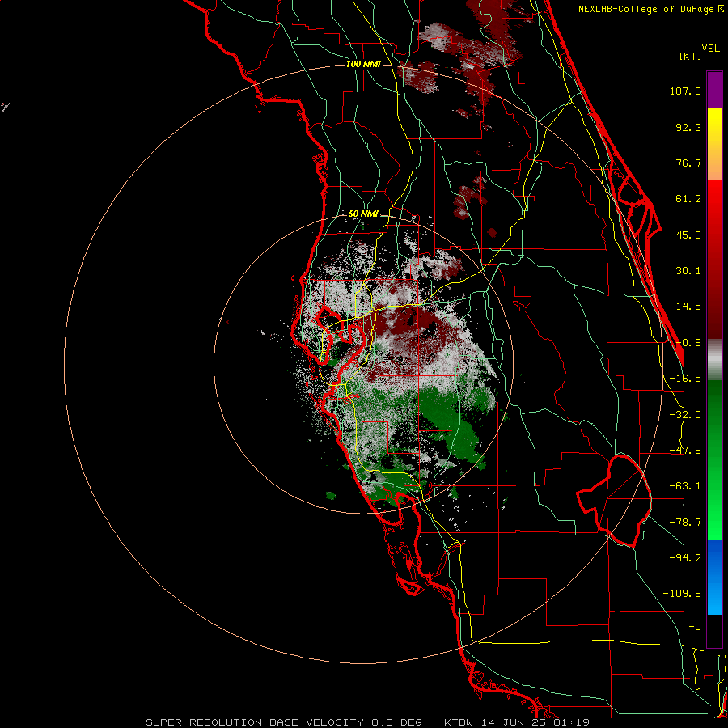Select the -0.9 legend value
This screenshot has height=728, width=728.
(688, 343)
